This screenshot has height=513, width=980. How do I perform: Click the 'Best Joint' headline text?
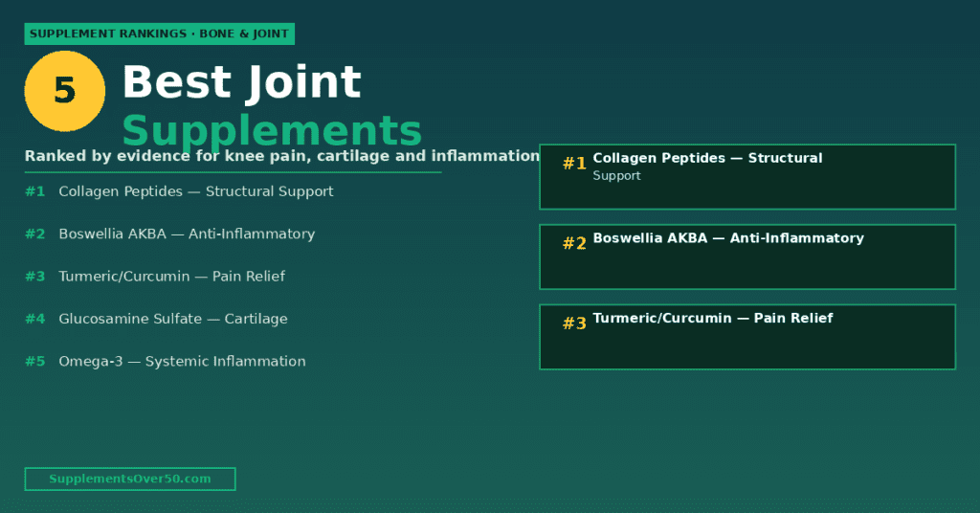pyautogui.click(x=242, y=82)
